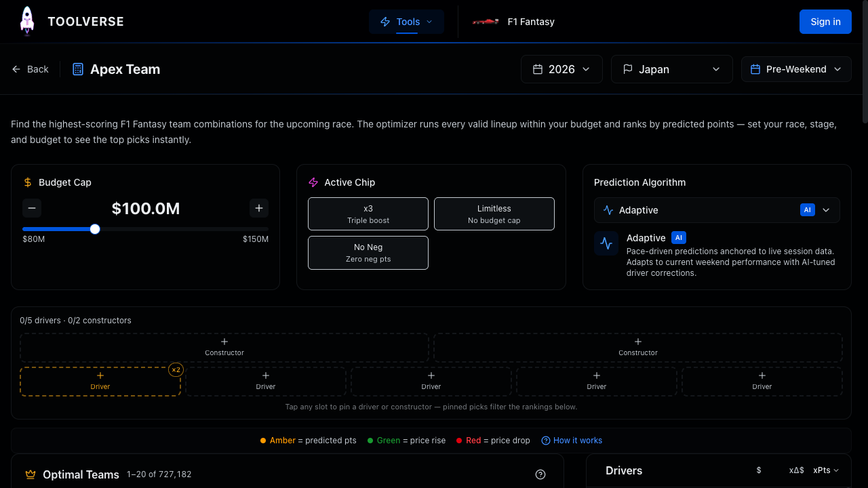The image size is (868, 488).
Task: Add the second Driver slot
Action: (x=266, y=381)
